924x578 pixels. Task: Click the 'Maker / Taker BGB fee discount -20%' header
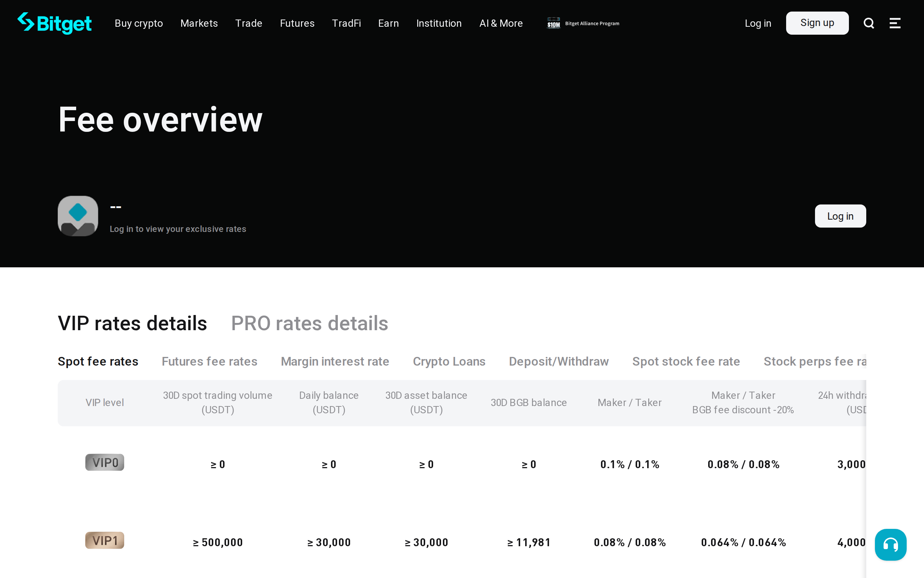(x=743, y=402)
